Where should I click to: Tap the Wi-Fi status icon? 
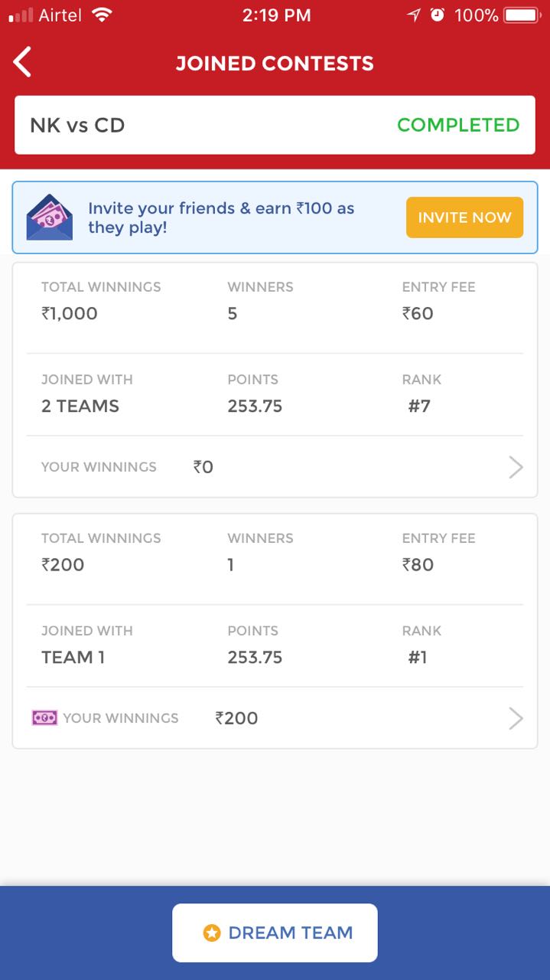point(101,15)
